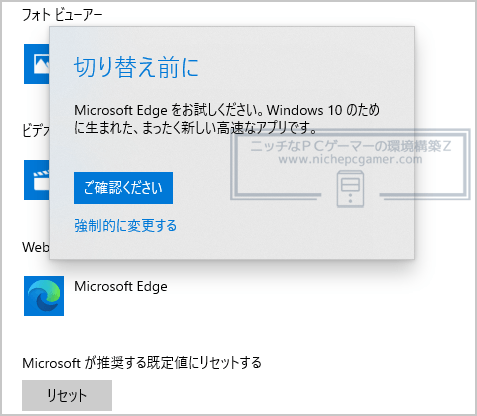
Task: Click the 'まったく新しい高速なアプリです' message line
Action: pyautogui.click(x=229, y=128)
